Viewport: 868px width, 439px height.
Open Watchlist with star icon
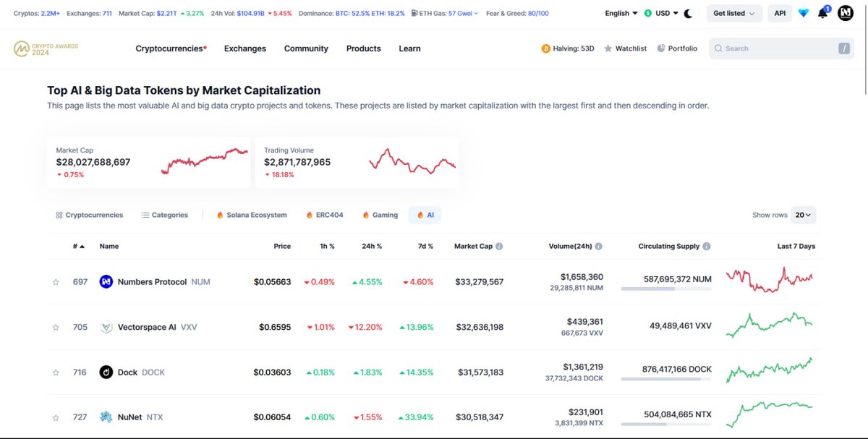tap(626, 48)
